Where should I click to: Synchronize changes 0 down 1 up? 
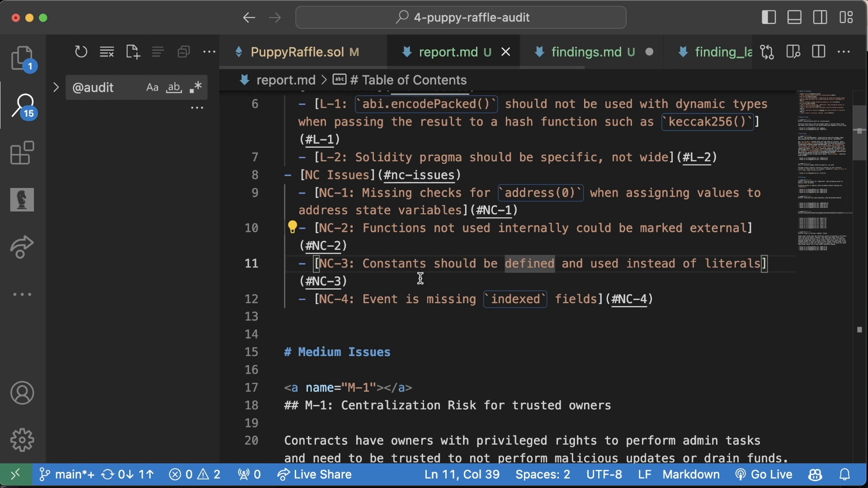pos(127,474)
